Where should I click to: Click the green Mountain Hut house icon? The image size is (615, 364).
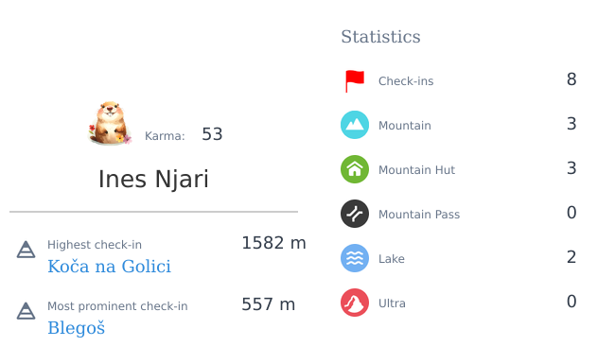pos(355,169)
